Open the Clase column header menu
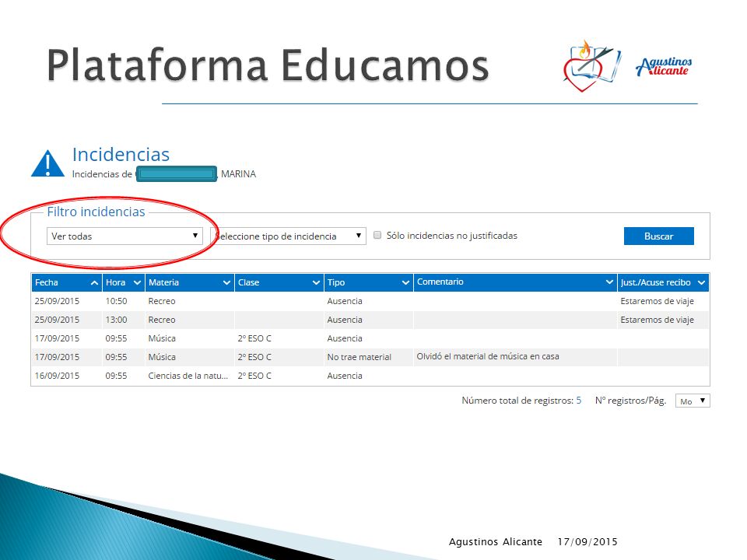Viewport: 747px width, 560px height. tap(316, 283)
